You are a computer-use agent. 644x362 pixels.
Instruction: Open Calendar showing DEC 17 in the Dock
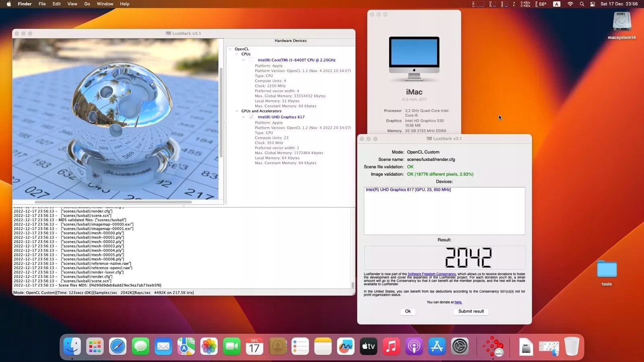(x=254, y=346)
